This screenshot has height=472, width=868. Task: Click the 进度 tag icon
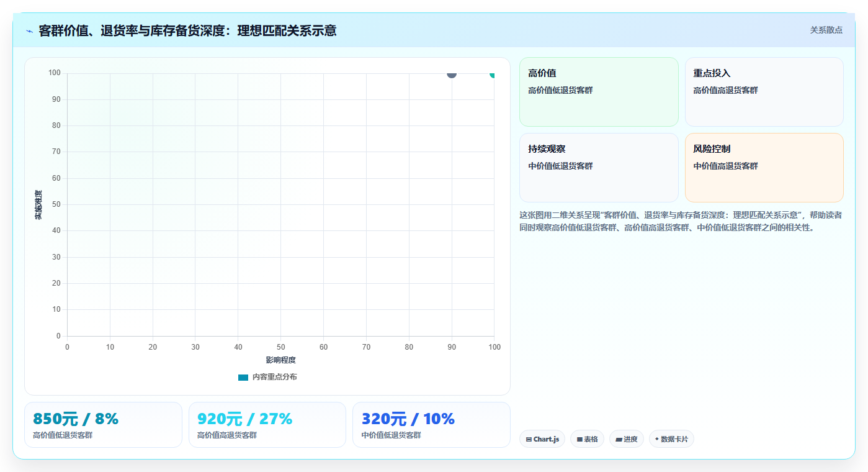(619, 439)
